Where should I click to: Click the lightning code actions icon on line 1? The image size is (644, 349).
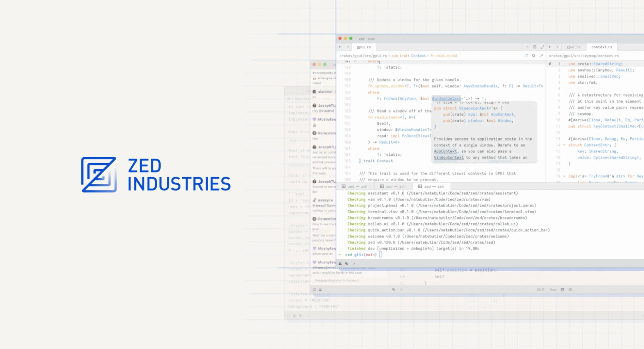pos(550,64)
